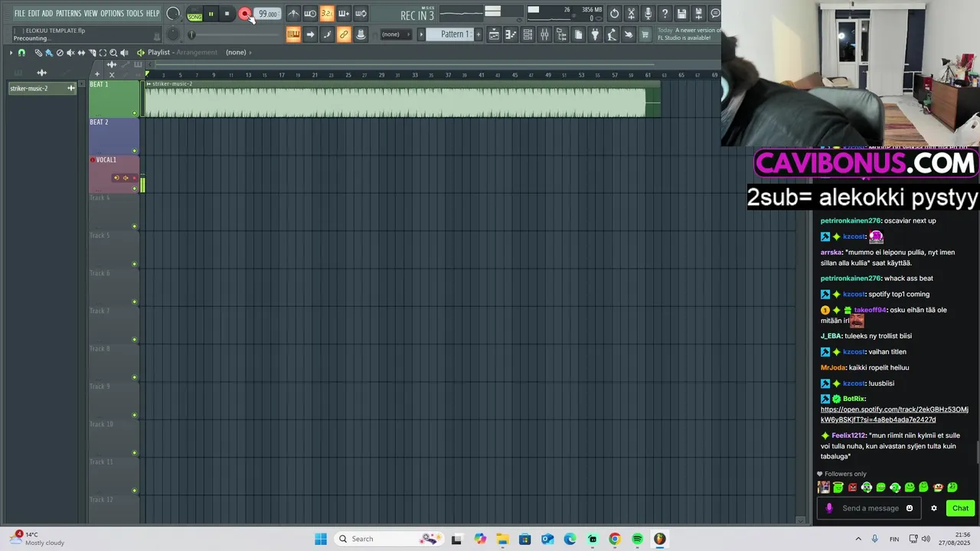Select the playlist Draw pencil tool
This screenshot has width=980, height=551.
click(38, 53)
